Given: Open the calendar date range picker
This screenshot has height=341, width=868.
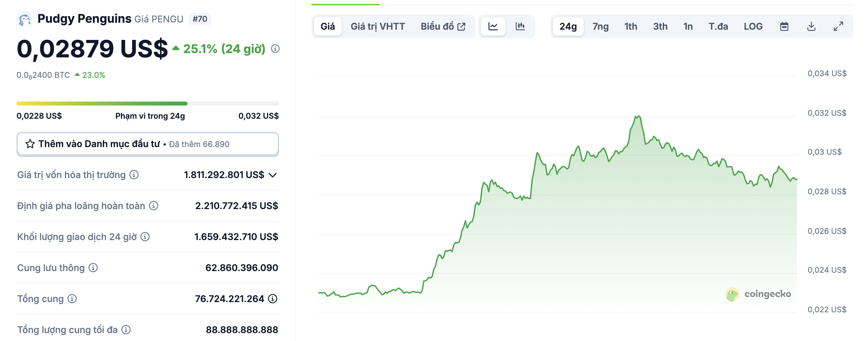Looking at the screenshot, I should [x=784, y=26].
